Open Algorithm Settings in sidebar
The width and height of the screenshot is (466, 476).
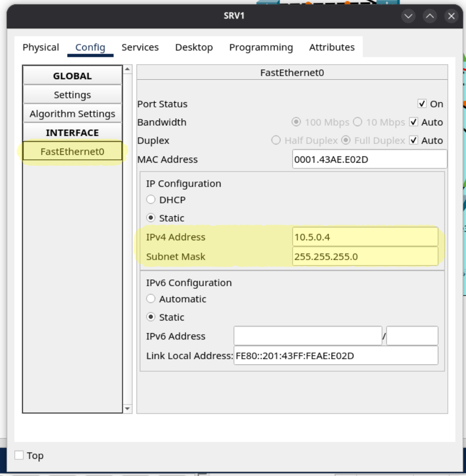coord(72,114)
